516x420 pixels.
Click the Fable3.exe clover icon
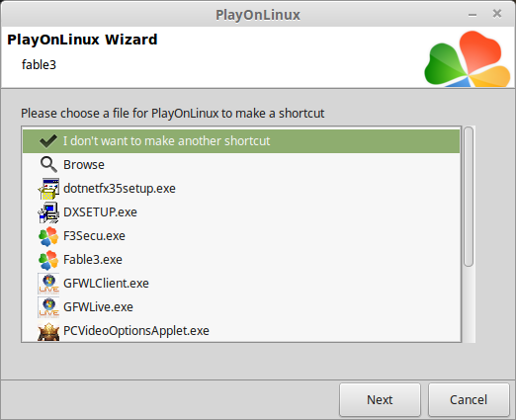click(x=48, y=260)
